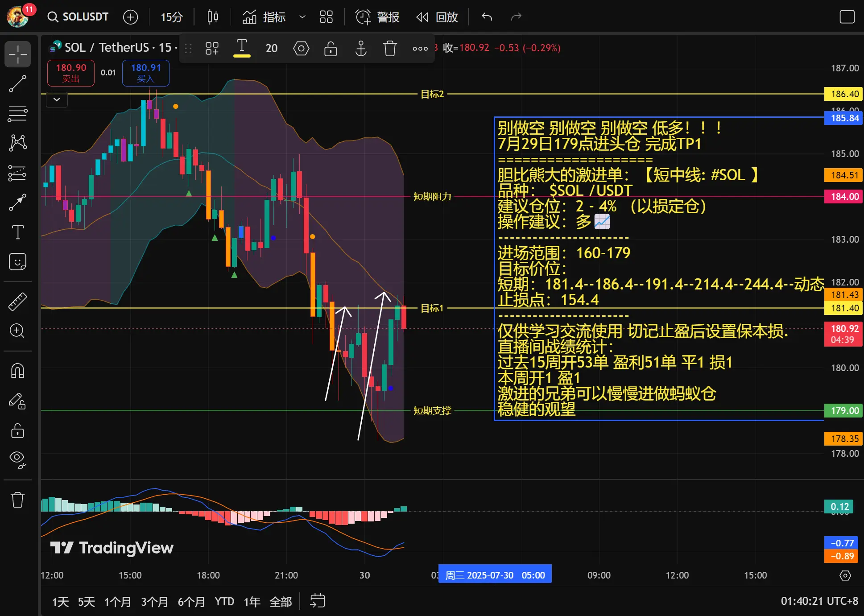The width and height of the screenshot is (864, 616).
Task: Toggle stay in drawing mode
Action: (17, 401)
